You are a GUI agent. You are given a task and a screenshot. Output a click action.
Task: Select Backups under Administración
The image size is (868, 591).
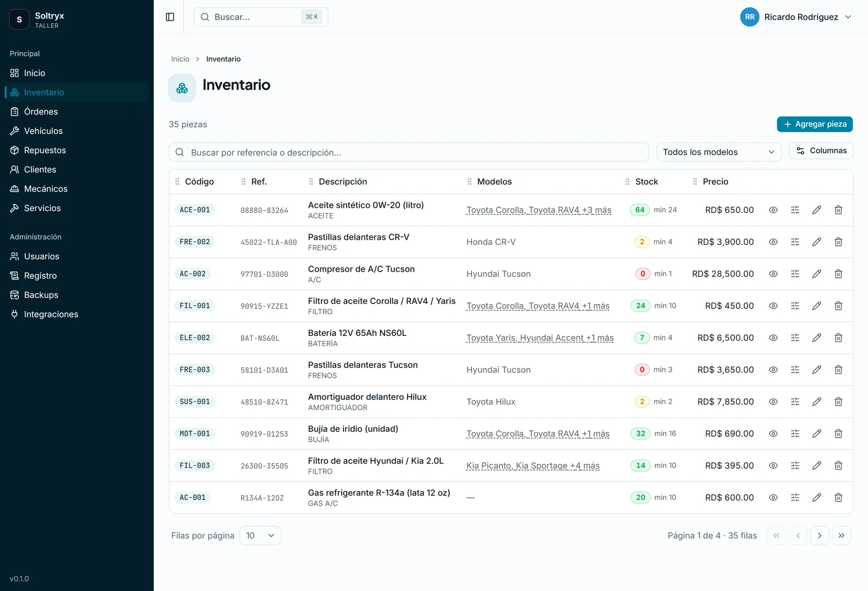[76, 295]
